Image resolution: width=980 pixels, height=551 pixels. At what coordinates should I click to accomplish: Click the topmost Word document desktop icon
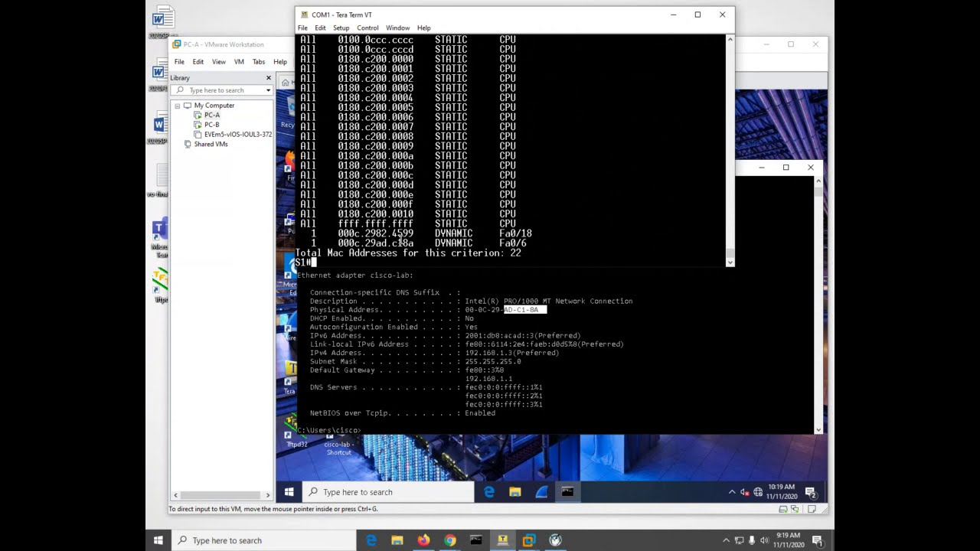(162, 21)
